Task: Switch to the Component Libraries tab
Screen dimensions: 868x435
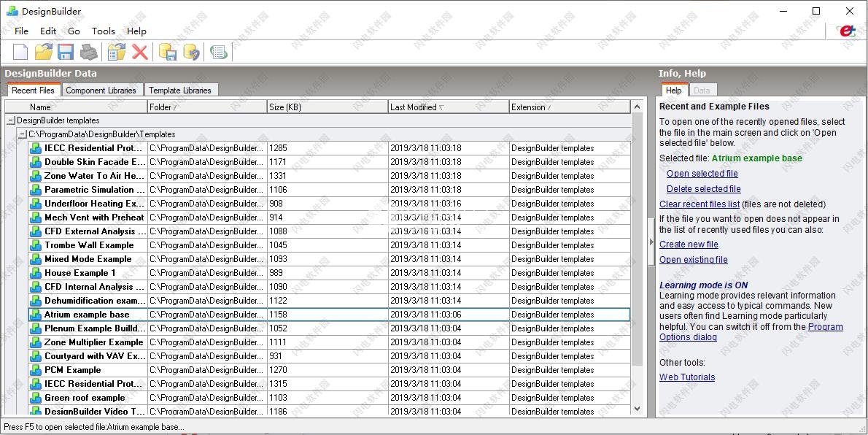Action: click(x=101, y=91)
